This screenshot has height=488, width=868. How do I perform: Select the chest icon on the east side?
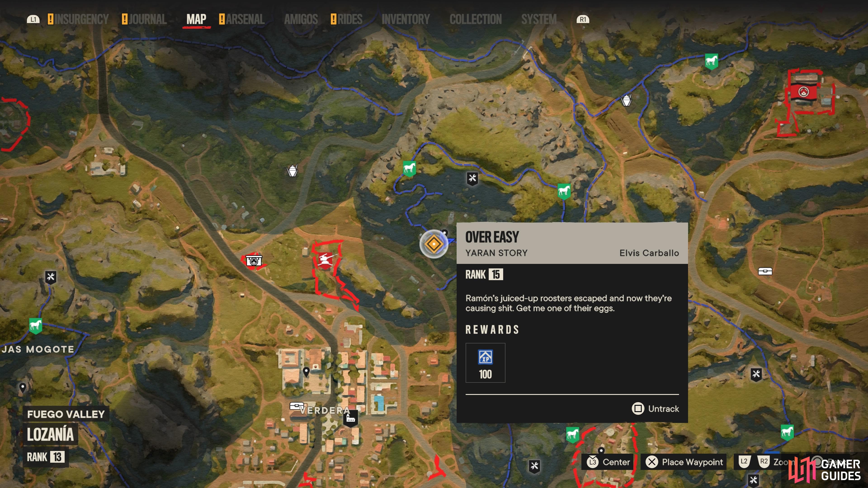pos(765,271)
